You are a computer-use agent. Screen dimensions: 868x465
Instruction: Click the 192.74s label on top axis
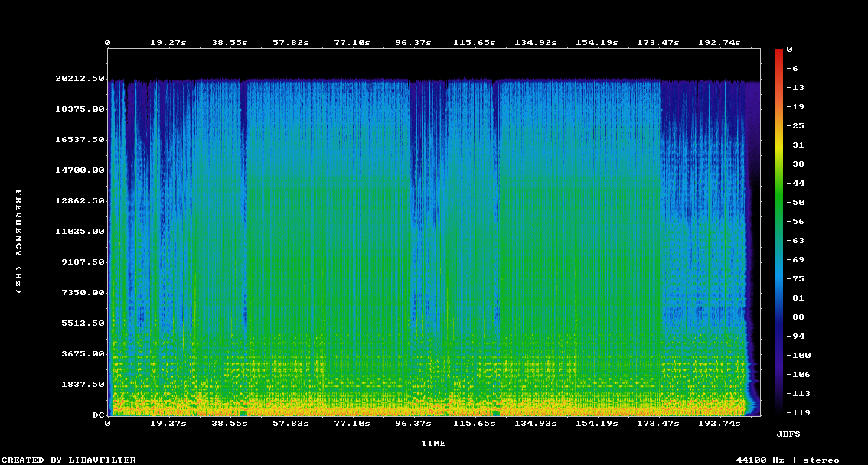click(x=720, y=43)
